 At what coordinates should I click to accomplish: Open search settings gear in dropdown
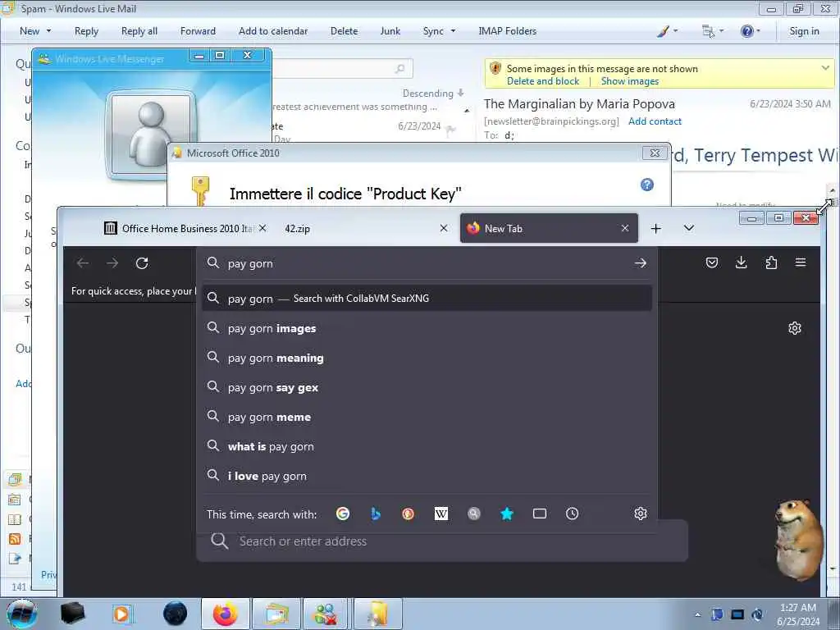(x=640, y=514)
